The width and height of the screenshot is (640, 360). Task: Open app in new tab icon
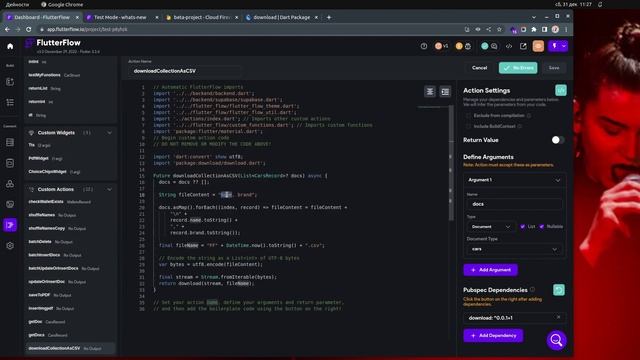[523, 46]
